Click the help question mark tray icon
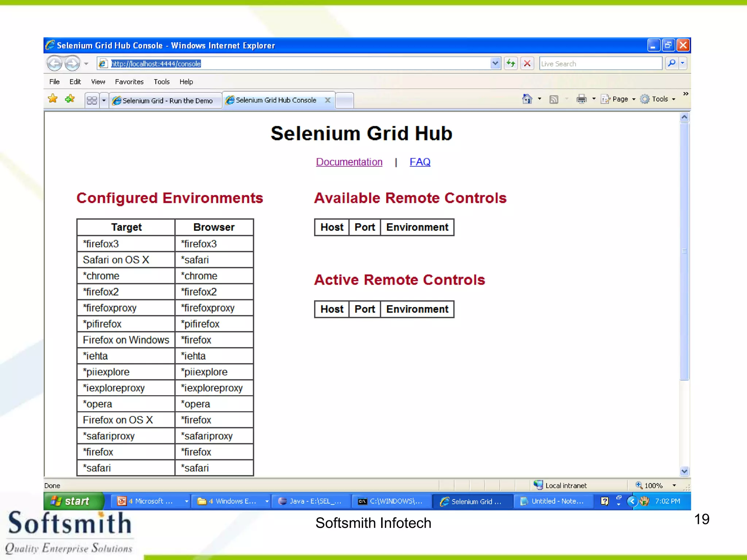The height and width of the screenshot is (560, 747). coord(604,501)
